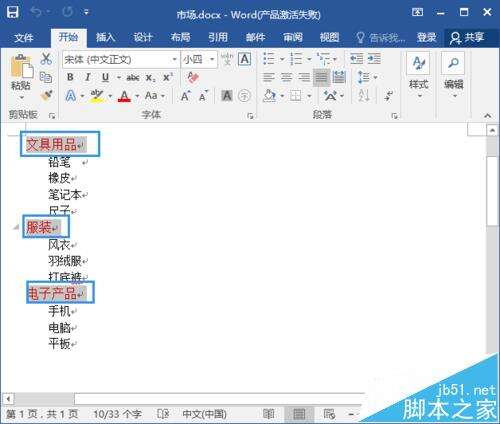The height and width of the screenshot is (424, 500).
Task: Collapse the 服装 heading triangle
Action: click(16, 227)
